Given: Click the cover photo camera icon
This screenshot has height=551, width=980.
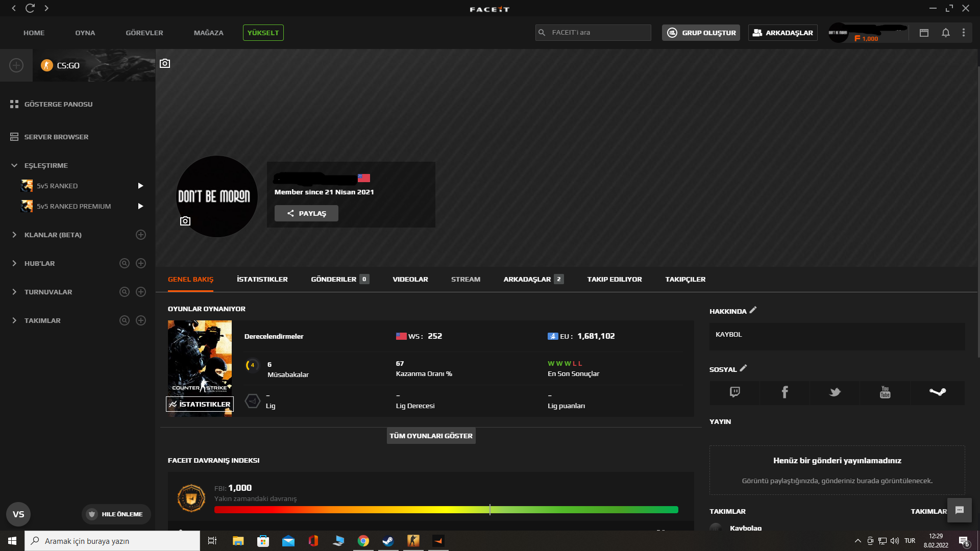Looking at the screenshot, I should [x=165, y=64].
